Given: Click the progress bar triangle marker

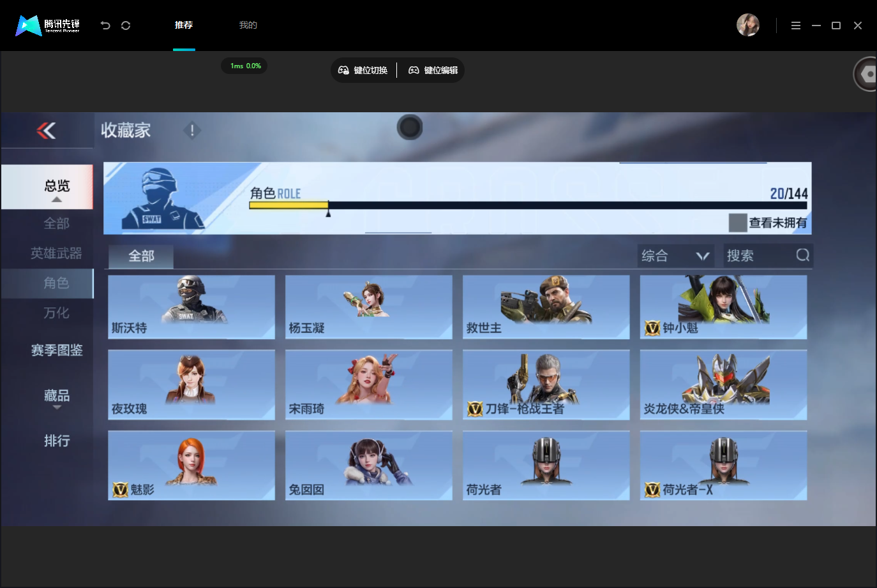Looking at the screenshot, I should tap(328, 214).
